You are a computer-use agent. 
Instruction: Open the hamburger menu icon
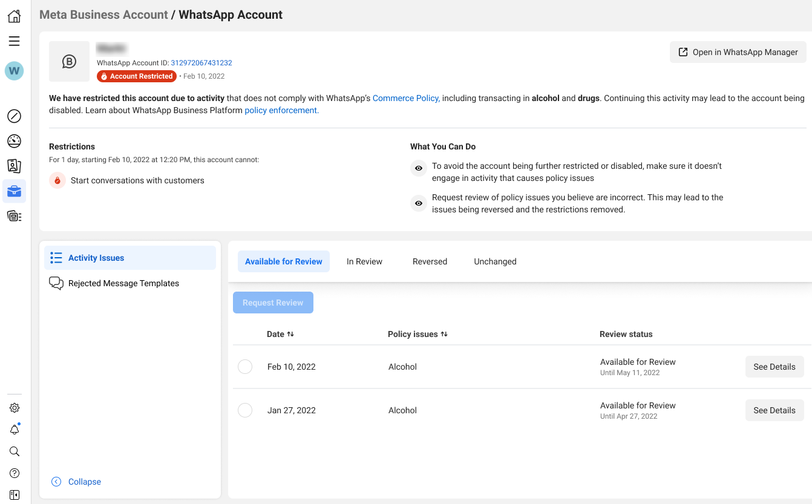pyautogui.click(x=15, y=41)
